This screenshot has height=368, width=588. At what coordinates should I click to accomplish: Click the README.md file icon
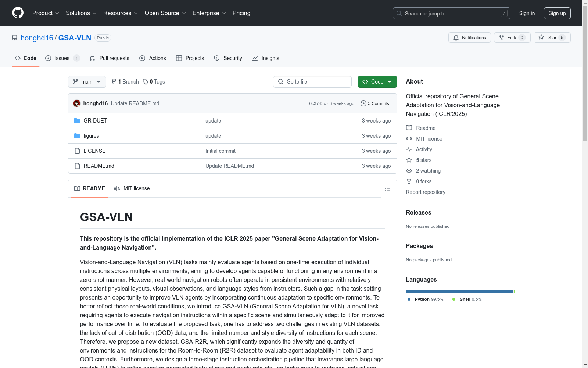point(77,166)
